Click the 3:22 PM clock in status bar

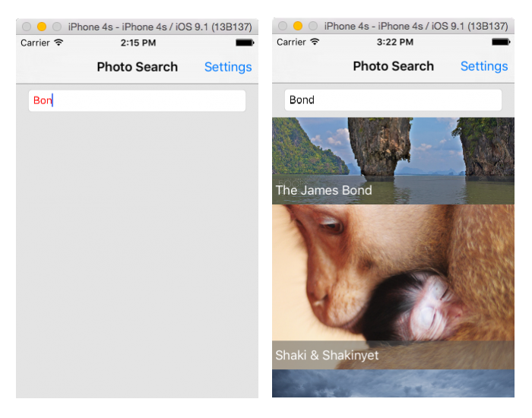pos(394,42)
